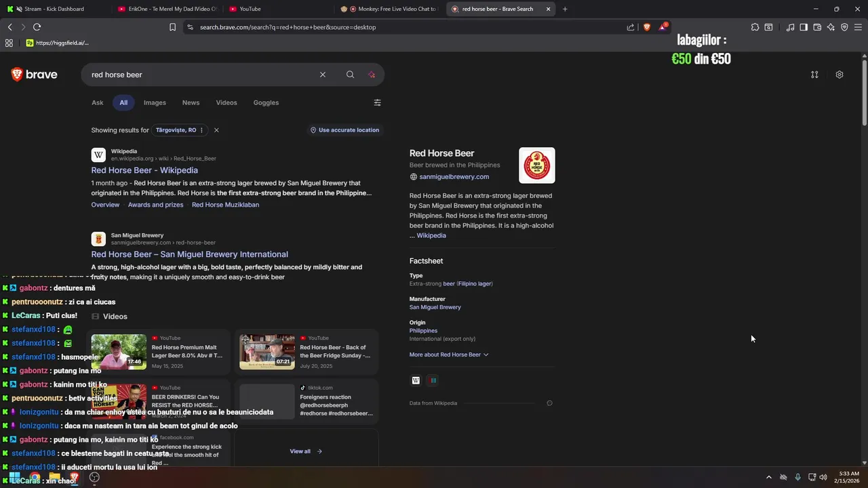The image size is (868, 488).
Task: Open the Awards and prizes sublink
Action: pos(155,205)
